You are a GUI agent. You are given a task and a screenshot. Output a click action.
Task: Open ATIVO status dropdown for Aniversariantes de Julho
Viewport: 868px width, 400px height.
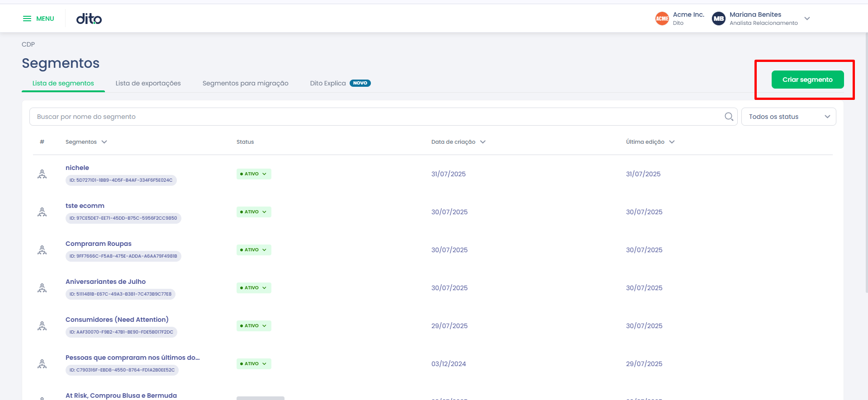254,288
